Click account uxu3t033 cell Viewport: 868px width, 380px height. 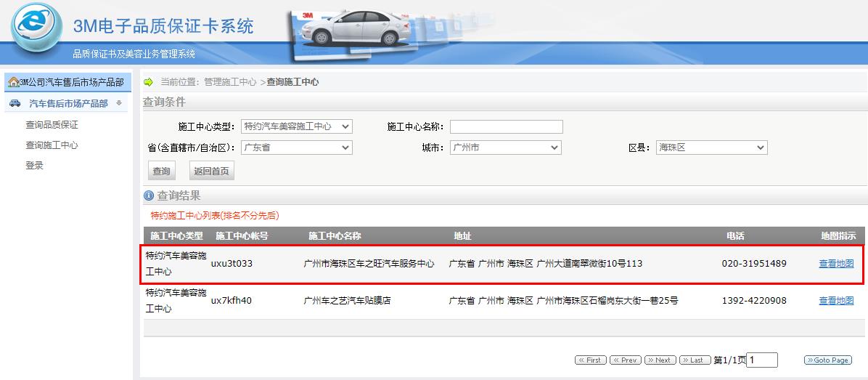(x=232, y=264)
